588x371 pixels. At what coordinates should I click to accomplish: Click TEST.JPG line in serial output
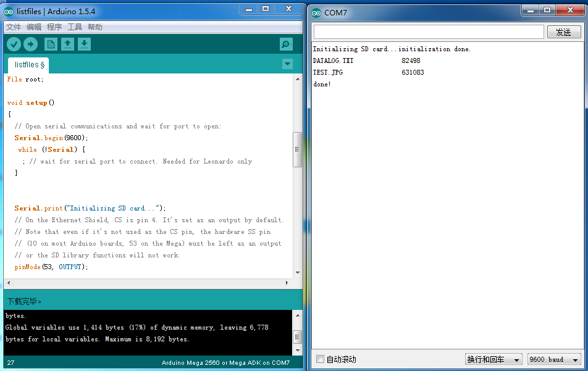click(368, 72)
